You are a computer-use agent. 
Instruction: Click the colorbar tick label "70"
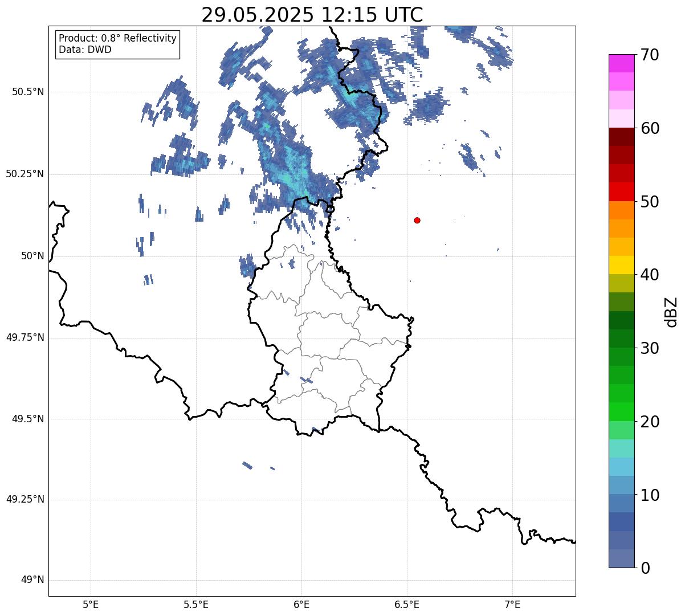pyautogui.click(x=650, y=55)
